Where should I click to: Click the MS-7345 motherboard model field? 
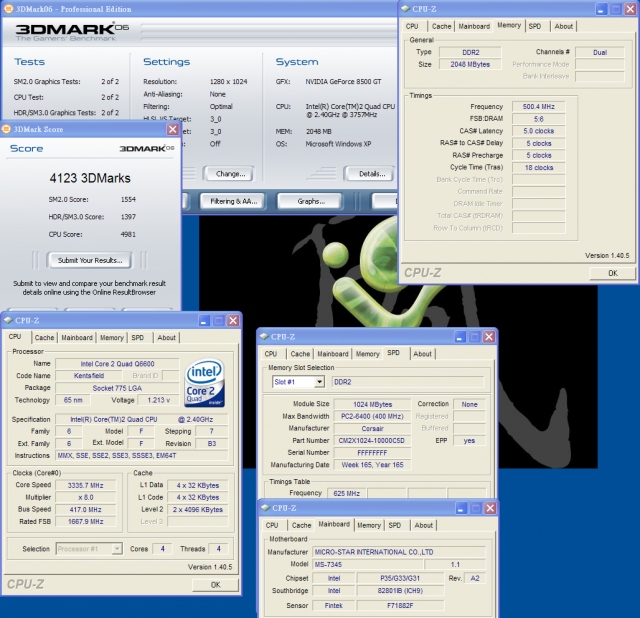(369, 565)
